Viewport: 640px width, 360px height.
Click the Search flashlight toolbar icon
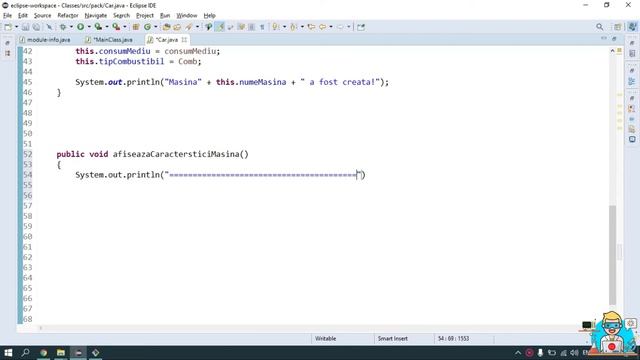(x=189, y=27)
